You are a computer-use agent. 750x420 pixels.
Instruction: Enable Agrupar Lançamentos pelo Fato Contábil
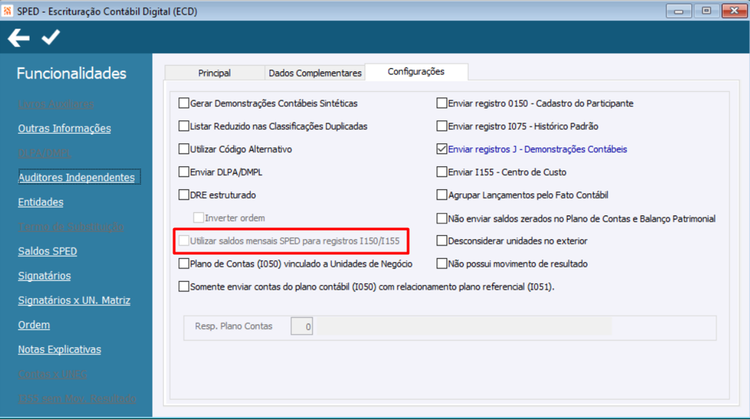[x=441, y=195]
